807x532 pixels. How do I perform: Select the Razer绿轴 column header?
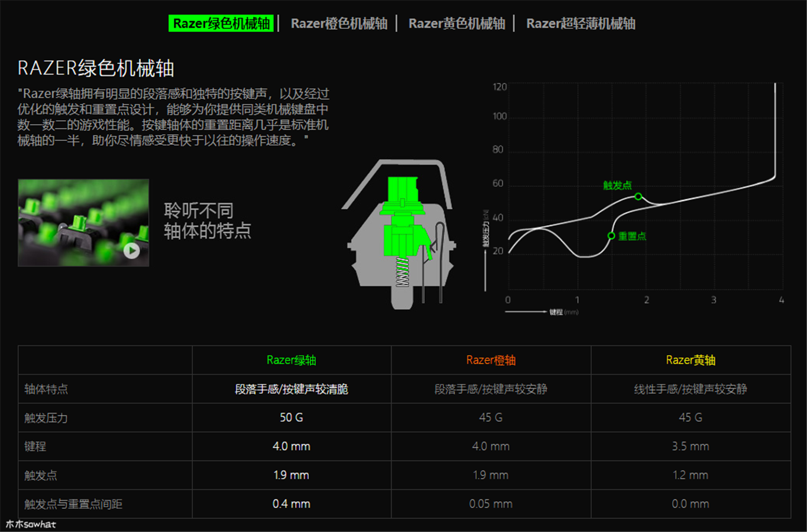coord(291,360)
